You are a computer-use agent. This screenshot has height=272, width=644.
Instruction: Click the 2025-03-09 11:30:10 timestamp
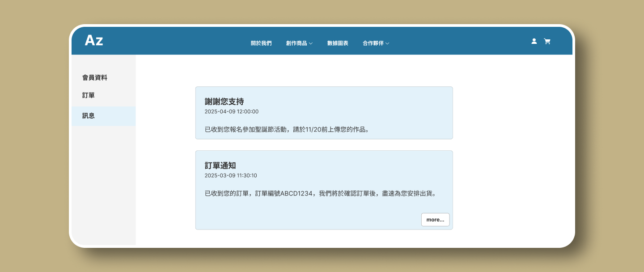click(231, 175)
